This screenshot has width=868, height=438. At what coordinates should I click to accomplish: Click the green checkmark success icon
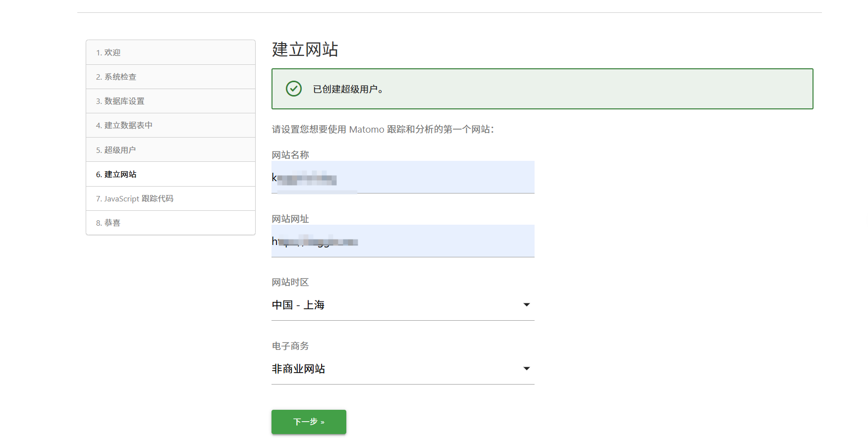click(294, 89)
